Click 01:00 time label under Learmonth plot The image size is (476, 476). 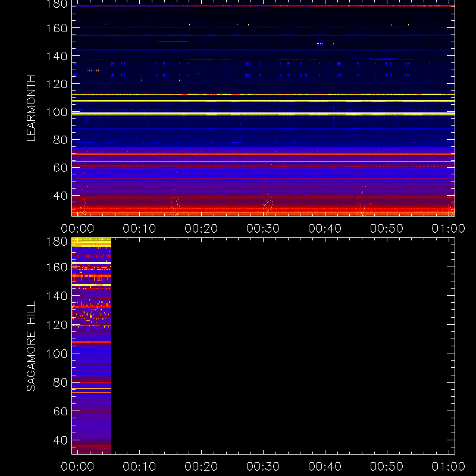click(x=449, y=228)
